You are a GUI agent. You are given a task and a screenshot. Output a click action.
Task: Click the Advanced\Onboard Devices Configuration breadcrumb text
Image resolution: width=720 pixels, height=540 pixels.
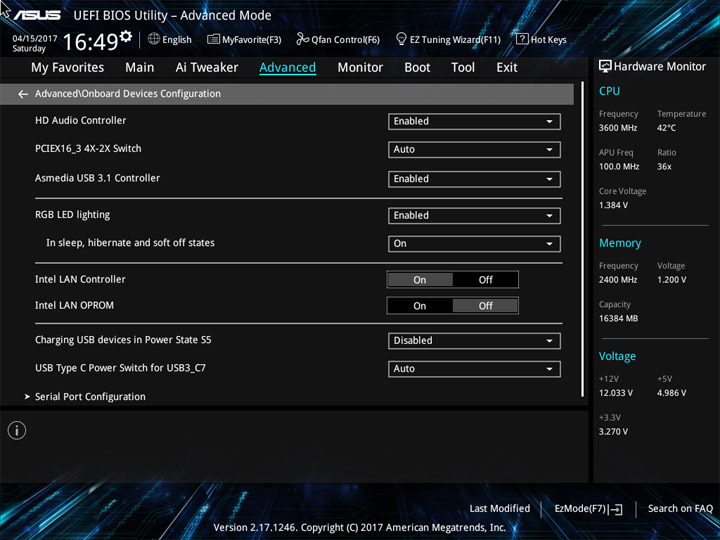point(128,94)
